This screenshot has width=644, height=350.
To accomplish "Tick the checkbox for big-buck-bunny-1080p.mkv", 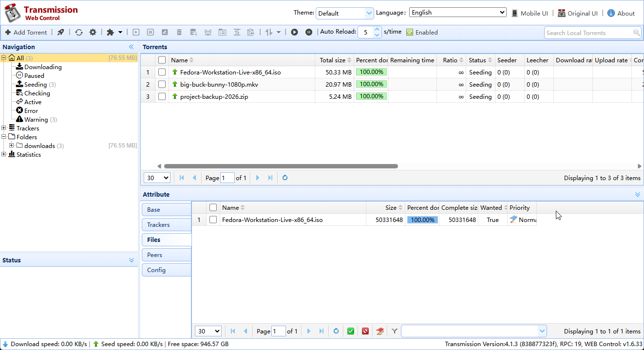I will [x=162, y=84].
